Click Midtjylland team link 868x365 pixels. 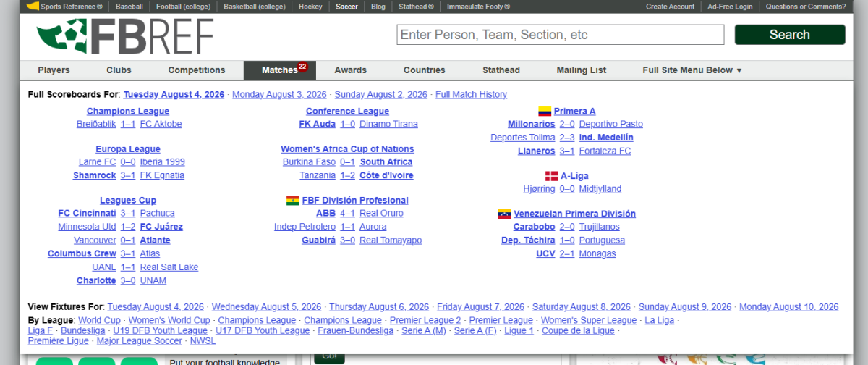tap(600, 189)
